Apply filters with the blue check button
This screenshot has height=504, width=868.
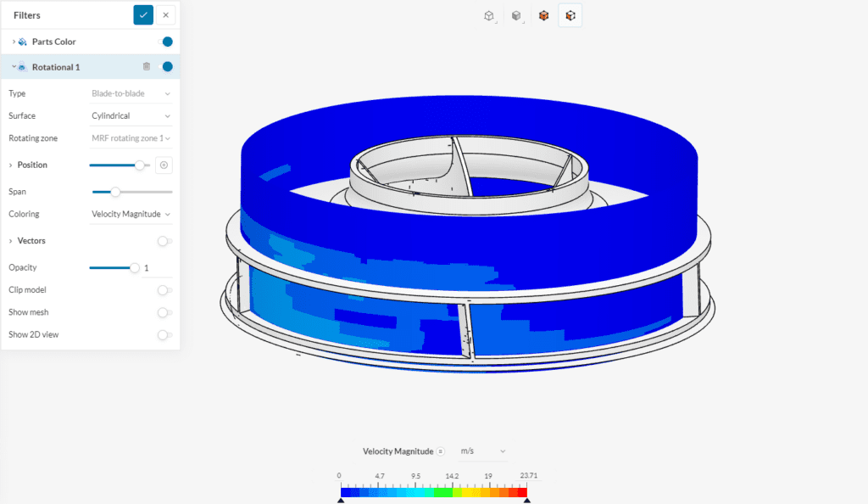point(142,14)
